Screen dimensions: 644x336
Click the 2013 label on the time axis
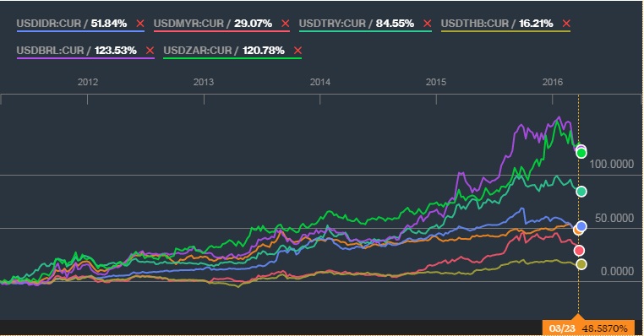pyautogui.click(x=204, y=82)
